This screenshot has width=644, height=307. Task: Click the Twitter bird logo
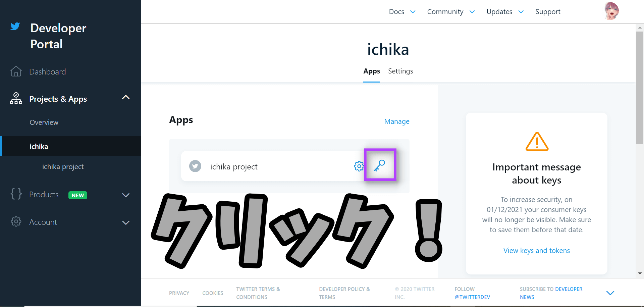click(15, 27)
